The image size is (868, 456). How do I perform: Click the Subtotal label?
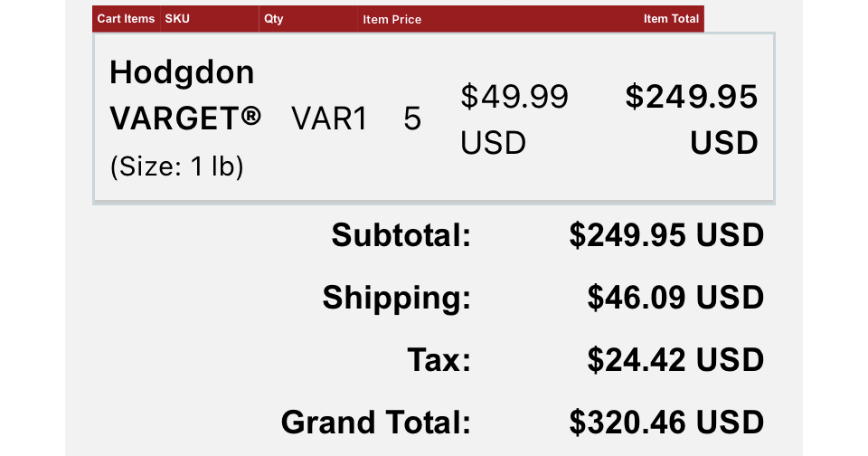401,235
